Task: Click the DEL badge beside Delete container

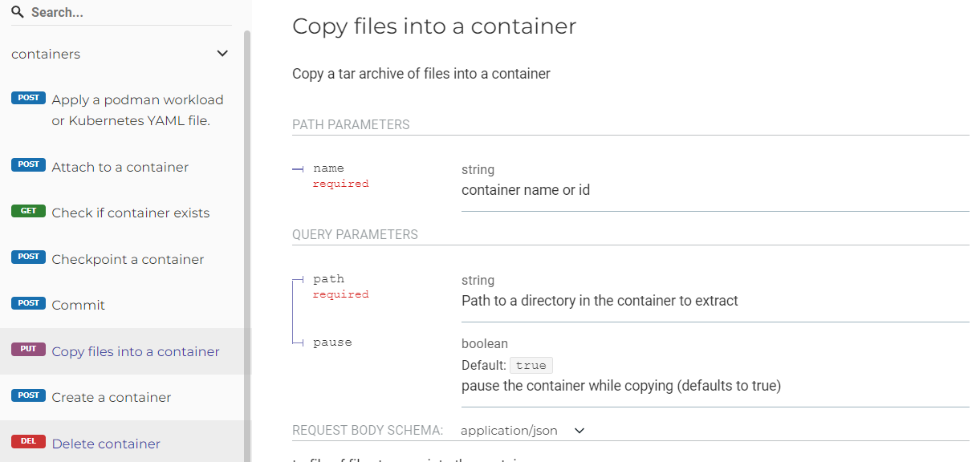Action: pyautogui.click(x=28, y=440)
